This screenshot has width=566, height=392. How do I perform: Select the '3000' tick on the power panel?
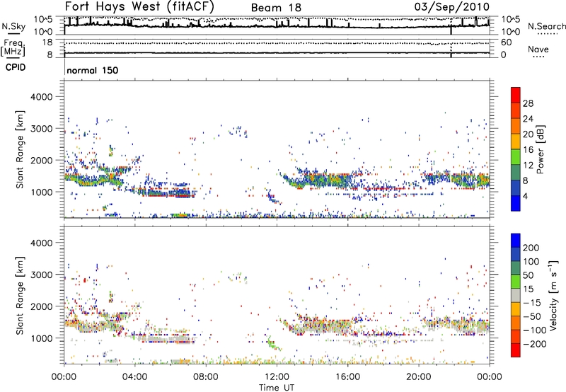point(41,129)
